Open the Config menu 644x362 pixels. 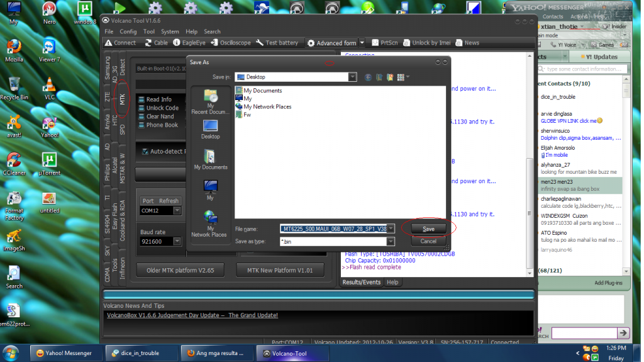click(128, 31)
